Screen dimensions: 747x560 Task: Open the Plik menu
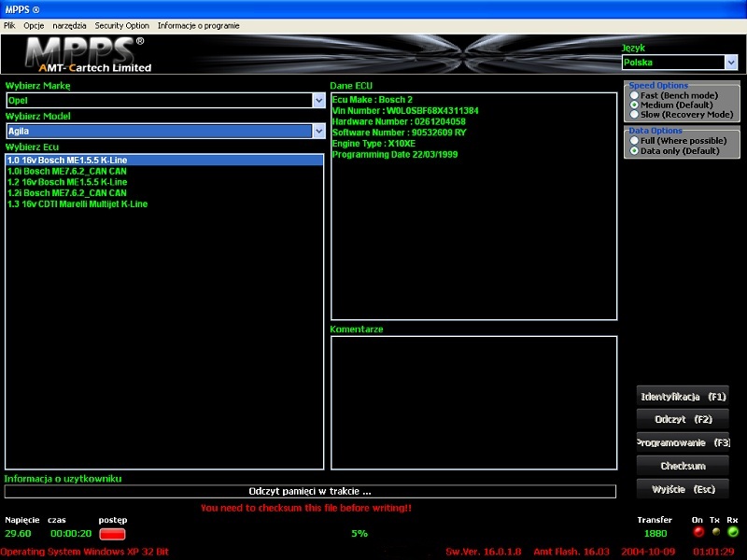9,26
